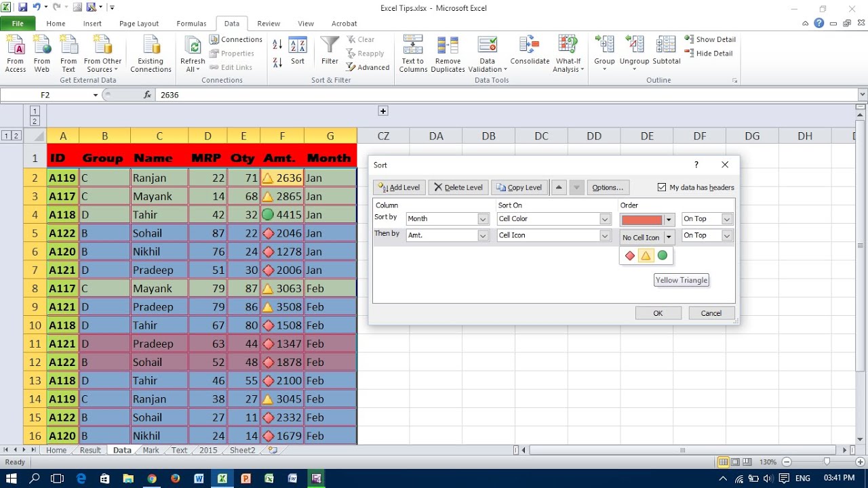Viewport: 868px width, 488px height.
Task: Select the red diamond cell icon
Action: (x=630, y=256)
